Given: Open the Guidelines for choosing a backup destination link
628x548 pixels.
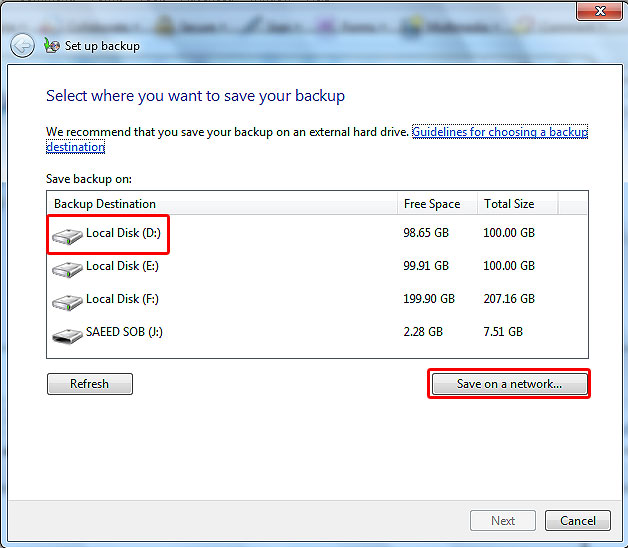Looking at the screenshot, I should click(x=499, y=132).
